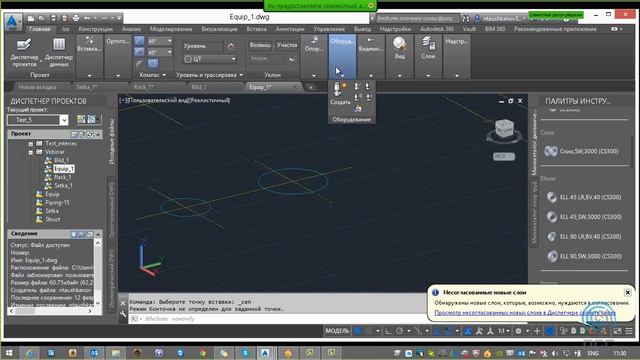This screenshot has height=360, width=640.
Task: Expand the Уровень и трассировка panel arrow
Action: point(241,75)
